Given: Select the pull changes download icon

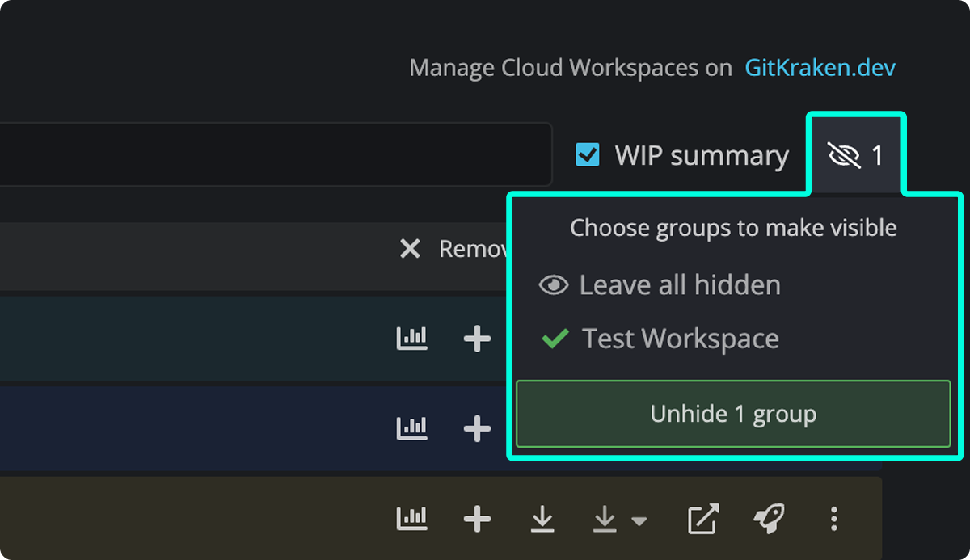Looking at the screenshot, I should (542, 518).
